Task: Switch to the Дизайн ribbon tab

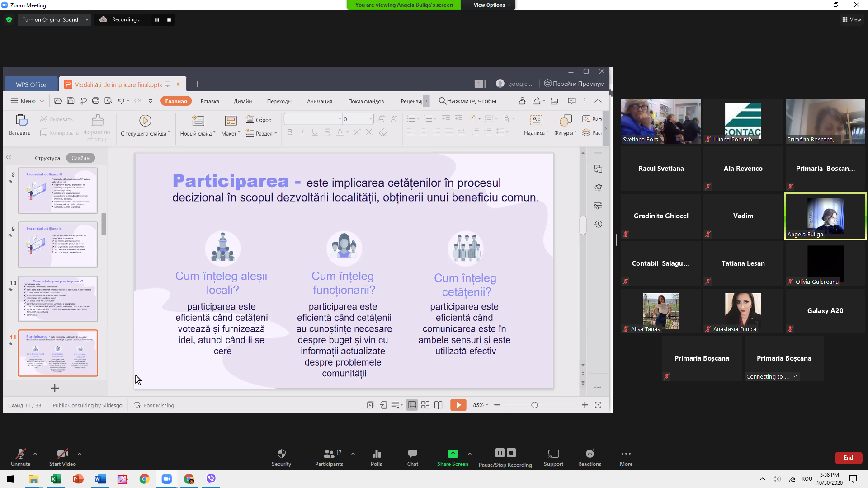Action: click(x=243, y=101)
